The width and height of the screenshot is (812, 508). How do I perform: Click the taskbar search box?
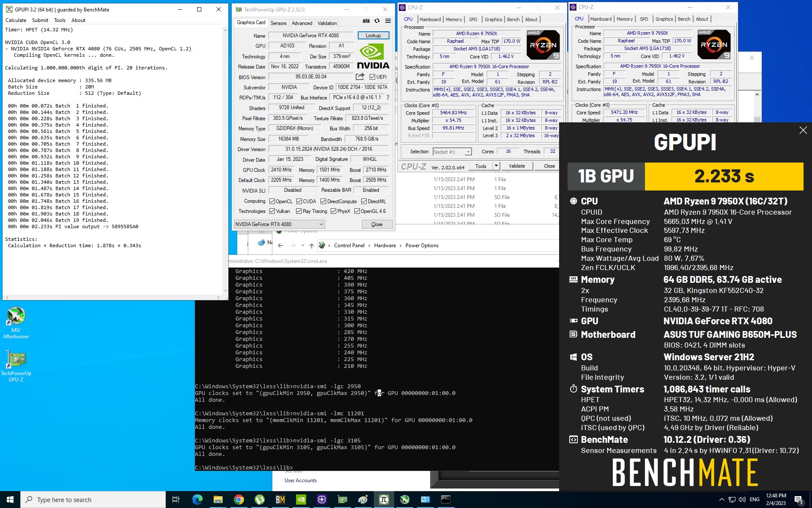tap(93, 500)
